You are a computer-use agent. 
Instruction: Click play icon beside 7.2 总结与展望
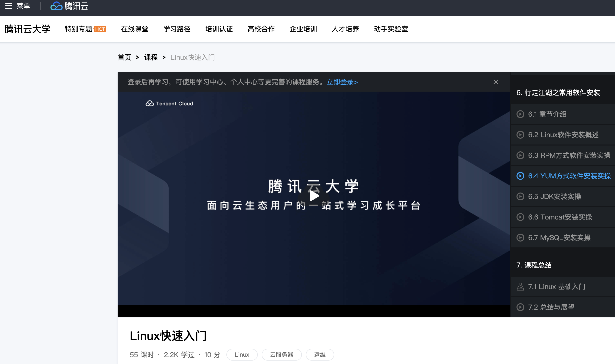[521, 307]
